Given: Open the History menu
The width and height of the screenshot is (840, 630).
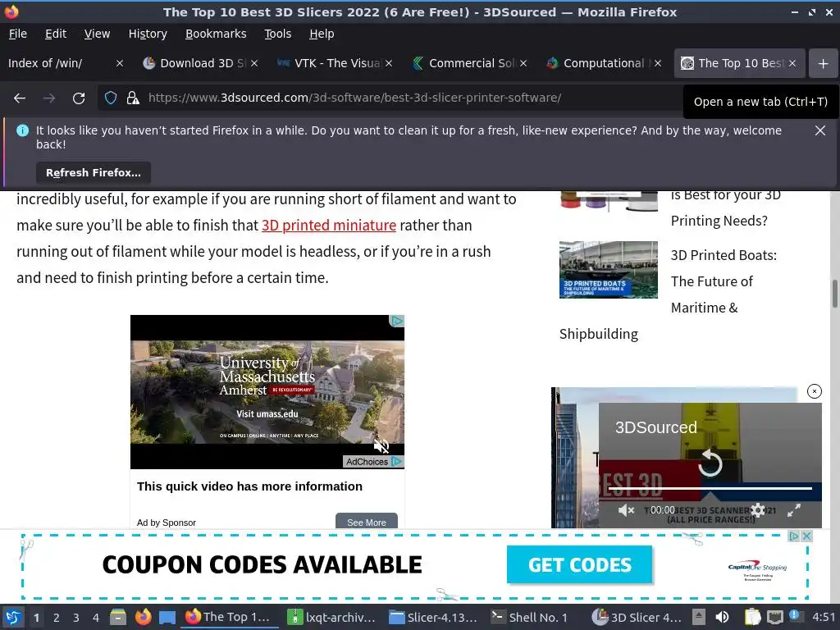Looking at the screenshot, I should tap(148, 34).
